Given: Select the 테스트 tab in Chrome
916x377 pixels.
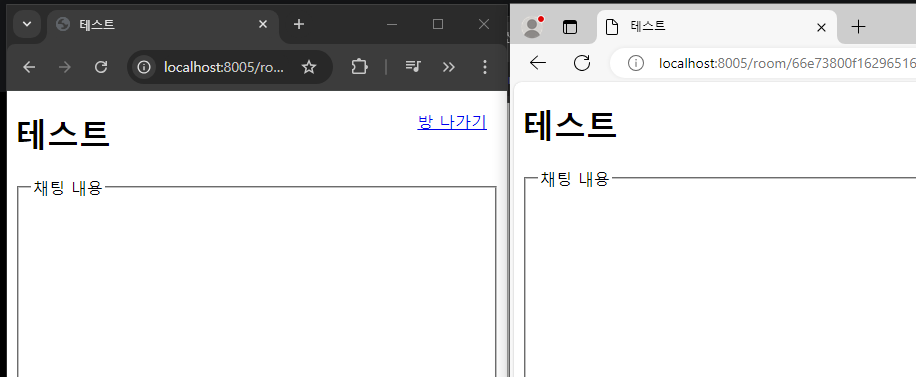Looking at the screenshot, I should [x=162, y=25].
